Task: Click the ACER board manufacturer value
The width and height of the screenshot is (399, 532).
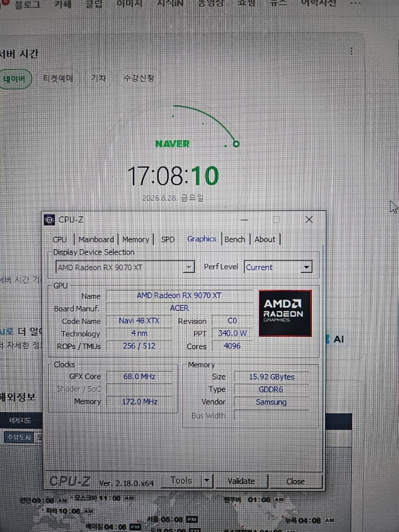Action: [179, 308]
